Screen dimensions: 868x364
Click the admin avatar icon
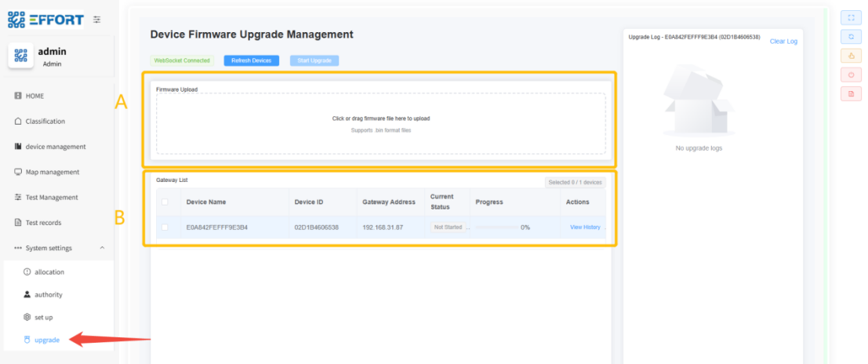pyautogui.click(x=20, y=56)
